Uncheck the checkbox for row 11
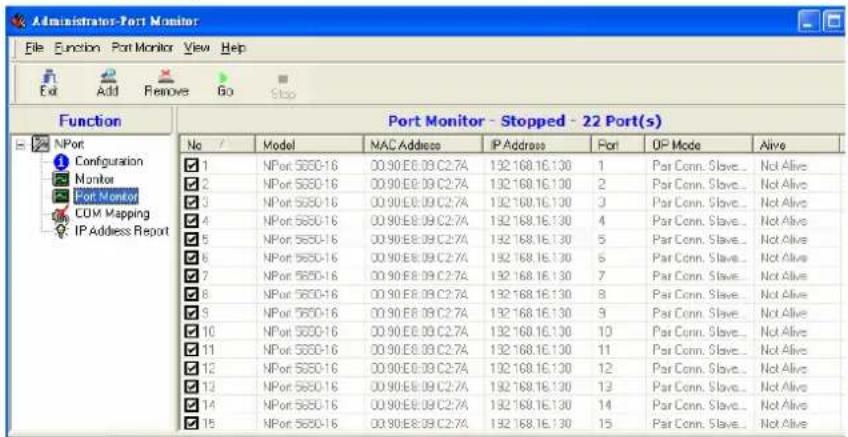 pyautogui.click(x=191, y=350)
